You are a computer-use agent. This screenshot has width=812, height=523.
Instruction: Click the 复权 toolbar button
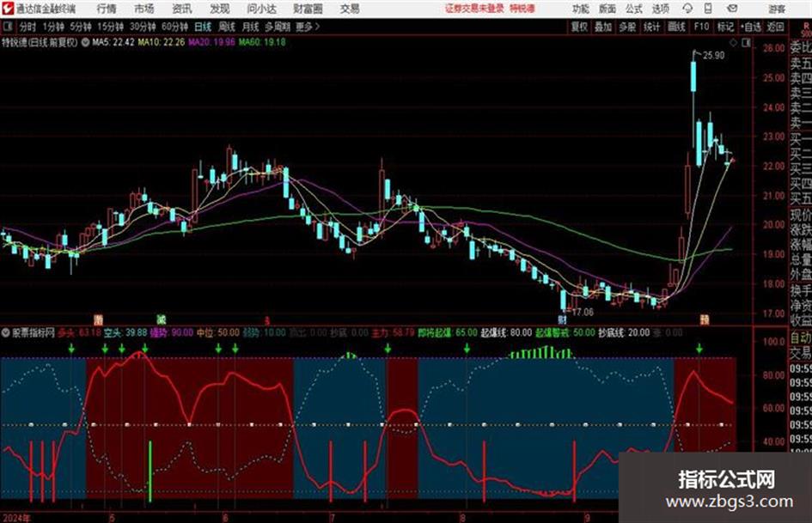(x=579, y=27)
